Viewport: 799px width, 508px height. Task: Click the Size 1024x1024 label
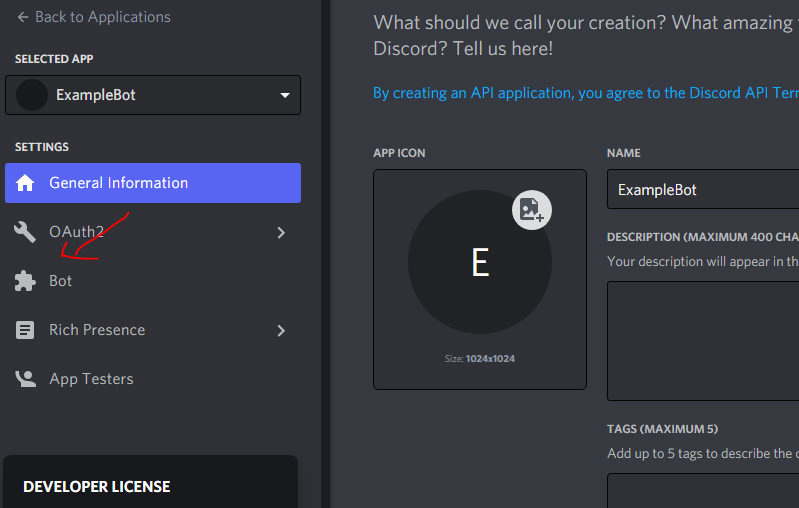point(480,359)
